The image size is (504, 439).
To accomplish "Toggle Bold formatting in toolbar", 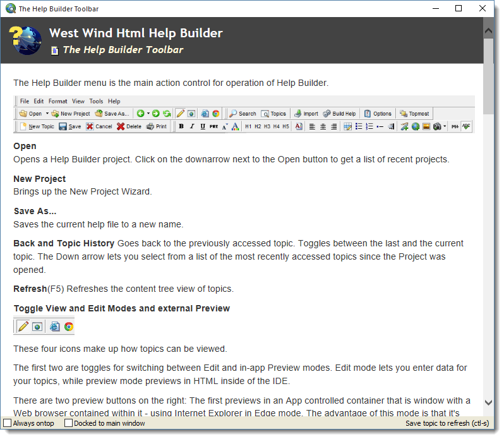I will pos(181,126).
